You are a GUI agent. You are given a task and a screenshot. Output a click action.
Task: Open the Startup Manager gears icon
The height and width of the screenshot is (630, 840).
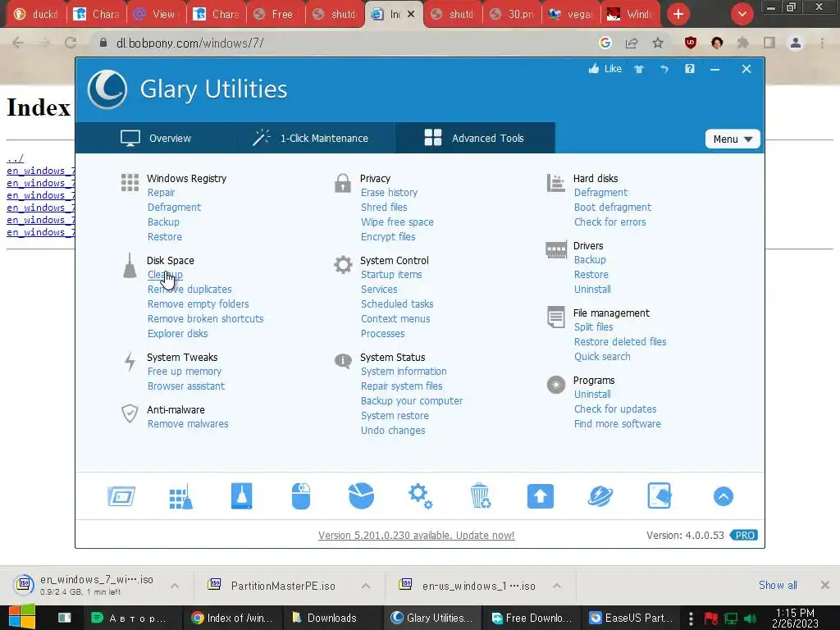(421, 496)
